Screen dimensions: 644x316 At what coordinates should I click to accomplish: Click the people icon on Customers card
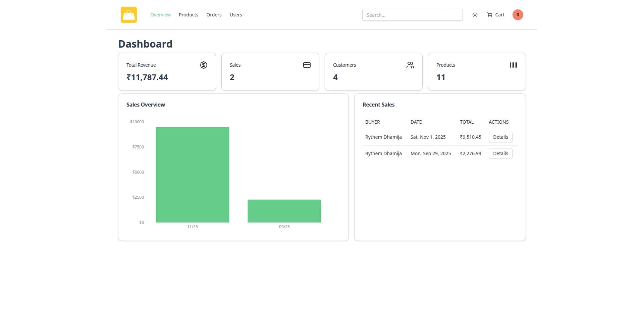tap(410, 65)
